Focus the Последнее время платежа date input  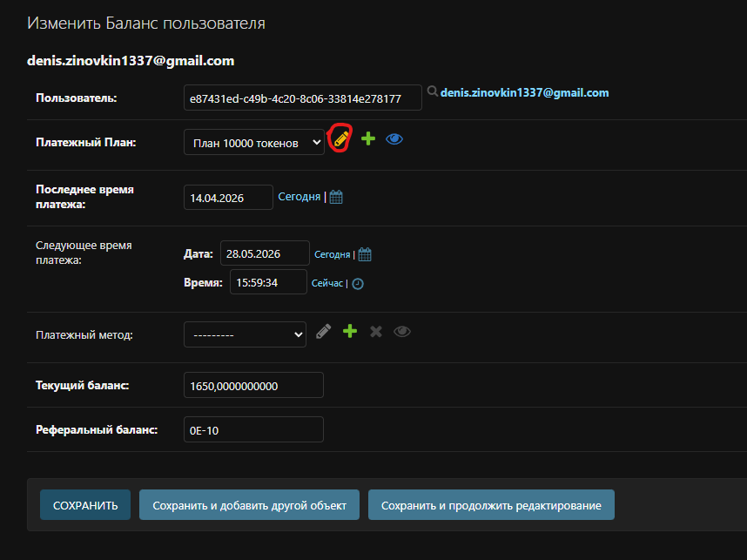(228, 198)
